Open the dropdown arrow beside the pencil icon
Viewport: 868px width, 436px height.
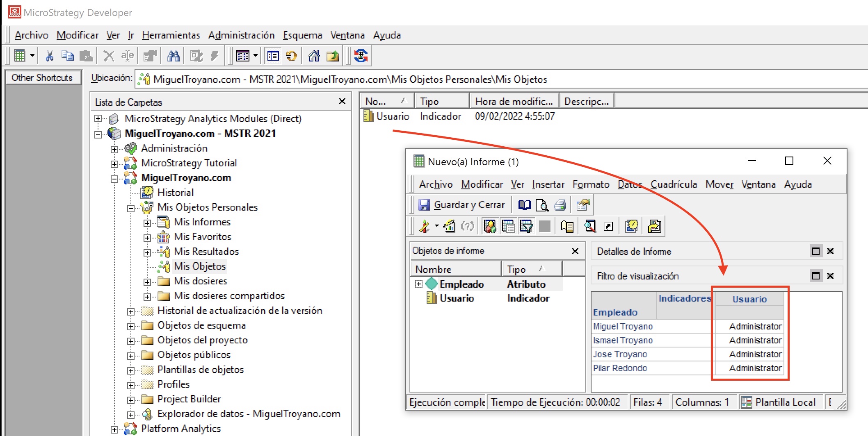(x=437, y=226)
